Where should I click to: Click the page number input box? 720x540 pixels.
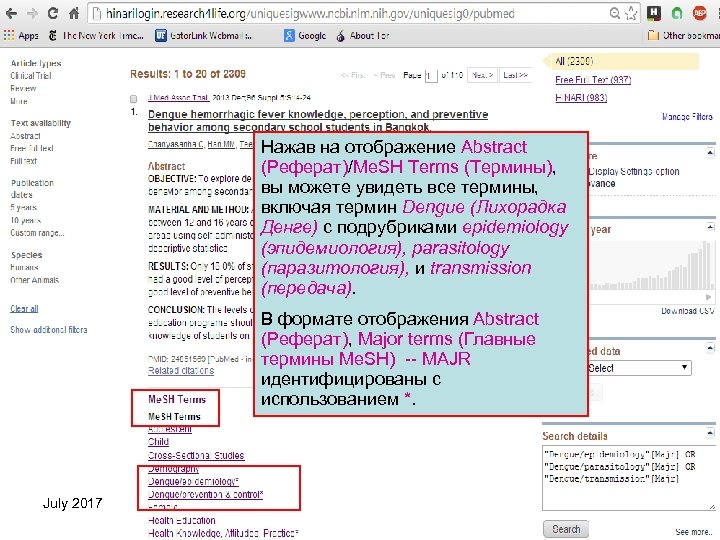pos(431,75)
